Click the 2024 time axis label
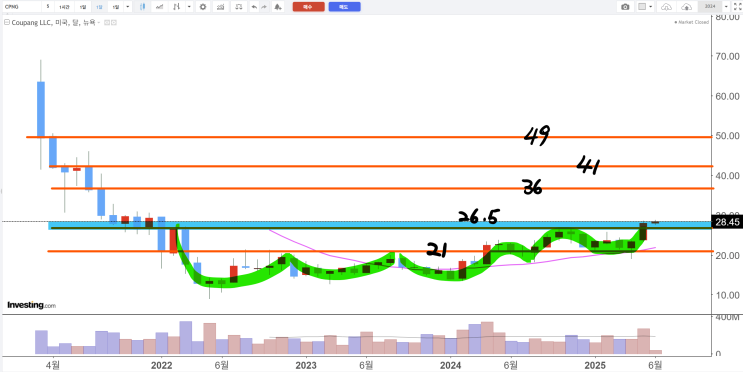Image resolution: width=743 pixels, height=372 pixels. [x=451, y=365]
